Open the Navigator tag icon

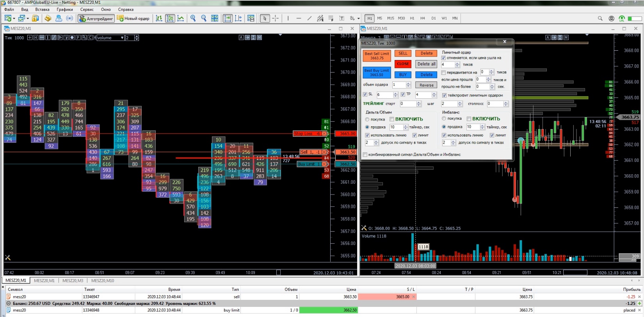pyautogui.click(x=48, y=18)
